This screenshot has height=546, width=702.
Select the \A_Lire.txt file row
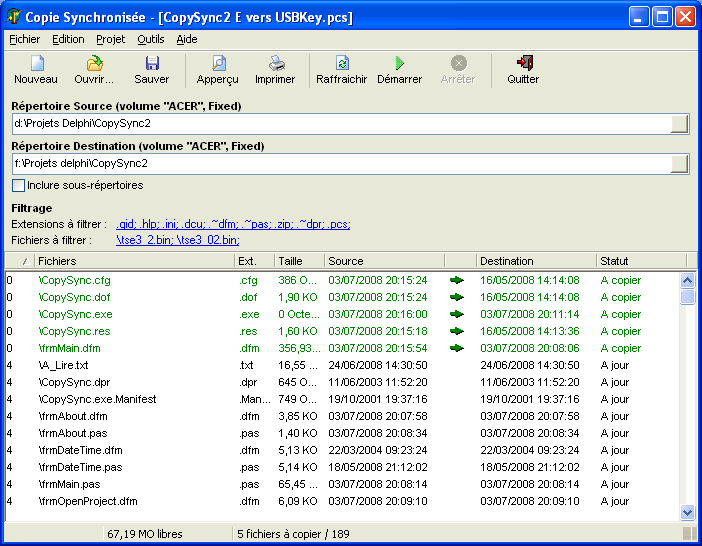coord(342,365)
